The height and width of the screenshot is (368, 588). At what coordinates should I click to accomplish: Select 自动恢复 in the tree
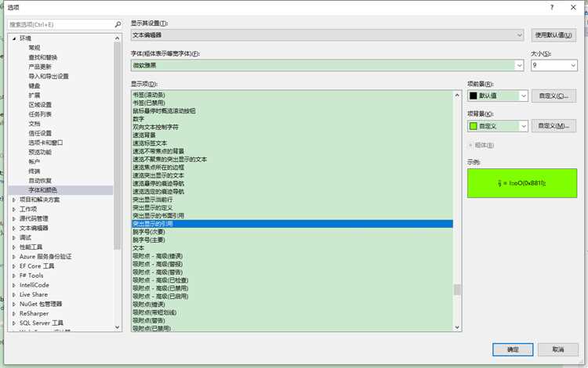(x=40, y=181)
